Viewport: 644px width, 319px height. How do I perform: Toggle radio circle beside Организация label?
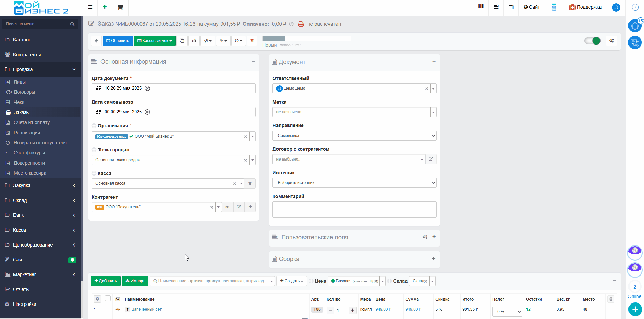(94, 126)
